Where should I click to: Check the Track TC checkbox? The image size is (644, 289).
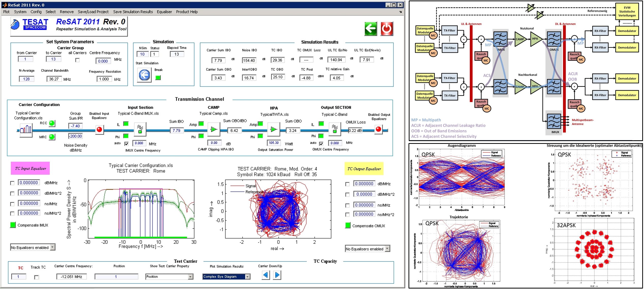point(36,277)
